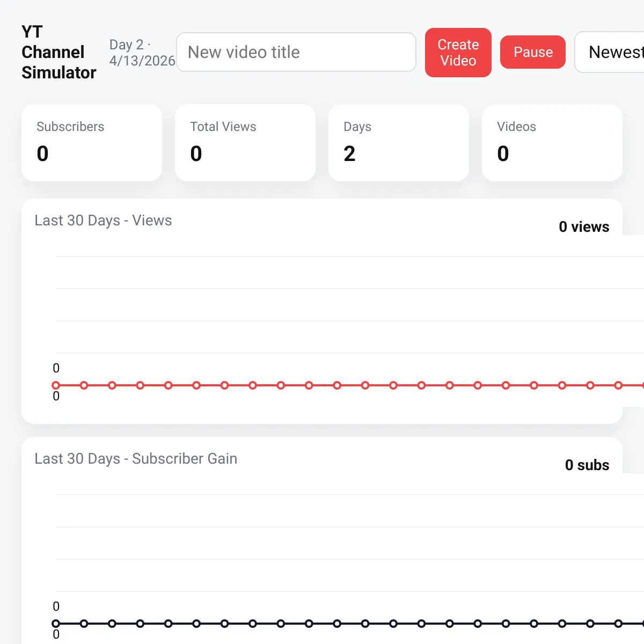This screenshot has height=644, width=644.
Task: Select the Subscribers stat card label
Action: click(x=70, y=127)
